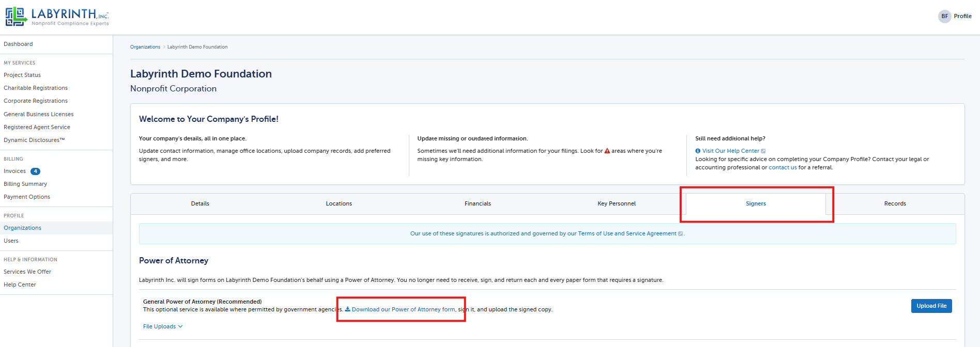Click the download icon for Power of Attorney form

point(348,309)
